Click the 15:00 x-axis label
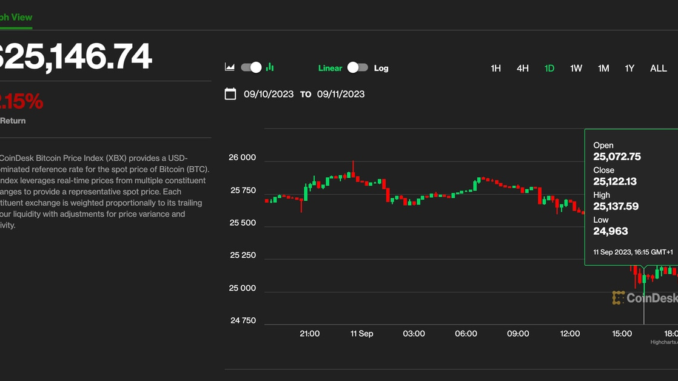678x381 pixels. click(622, 333)
